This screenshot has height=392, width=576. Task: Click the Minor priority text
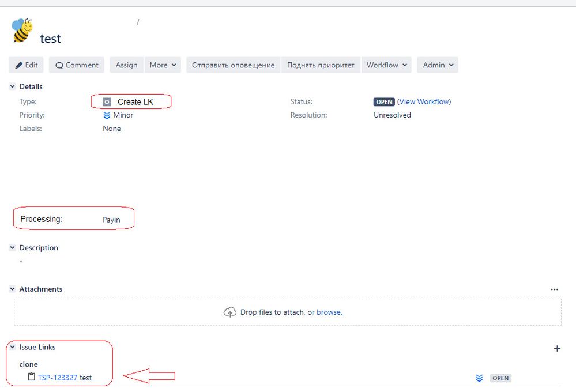(123, 115)
